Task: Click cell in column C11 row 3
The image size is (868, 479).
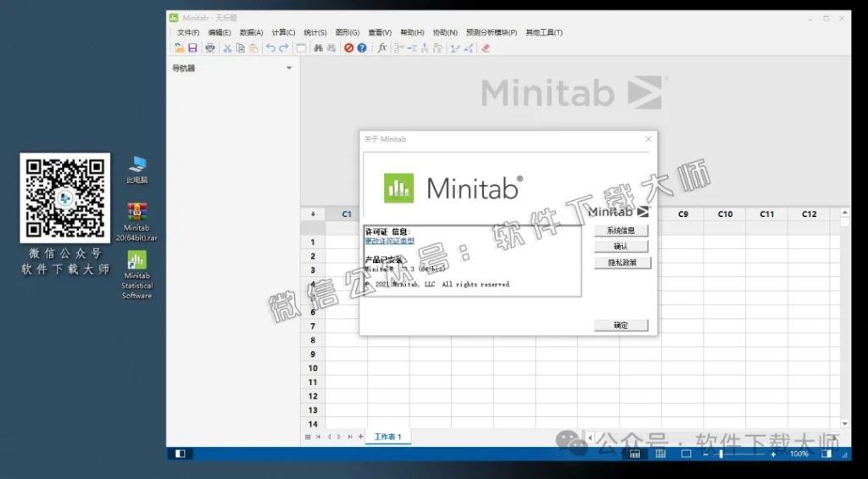Action: 766,270
